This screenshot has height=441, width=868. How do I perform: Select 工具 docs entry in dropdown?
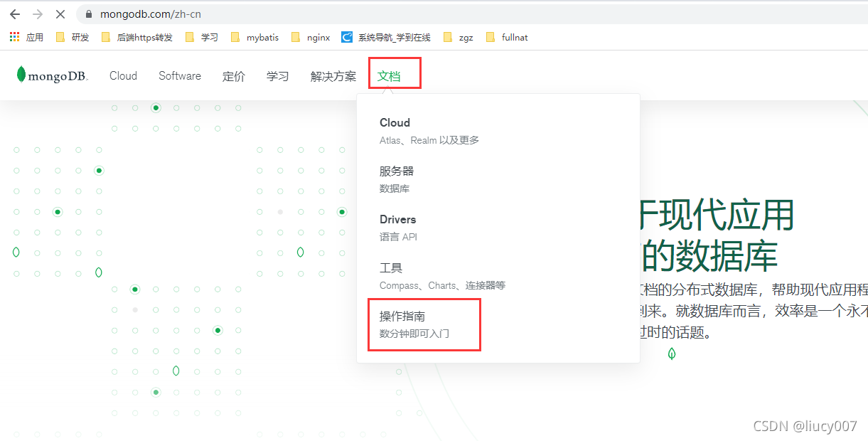[442, 276]
